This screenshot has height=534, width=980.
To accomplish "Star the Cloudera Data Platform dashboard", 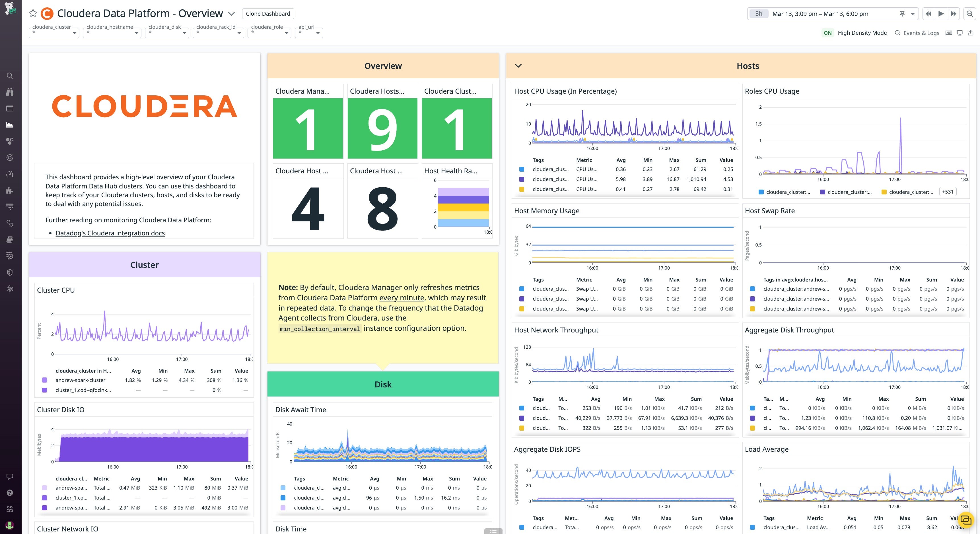I will tap(33, 13).
